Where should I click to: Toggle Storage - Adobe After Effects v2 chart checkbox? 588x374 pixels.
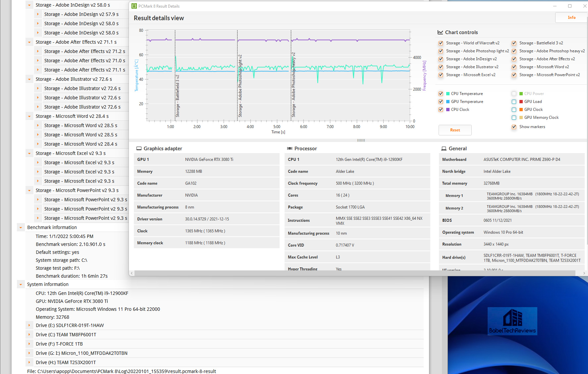(x=514, y=59)
